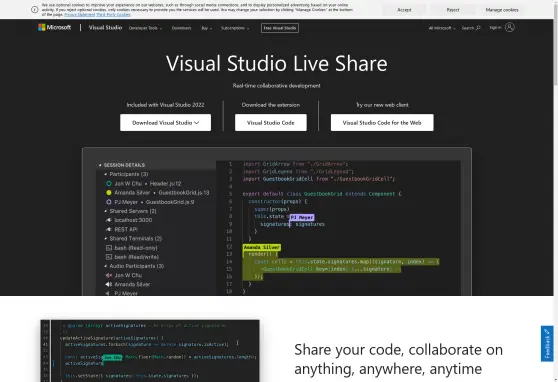Click the cookie banner info icon

(x=35, y=10)
